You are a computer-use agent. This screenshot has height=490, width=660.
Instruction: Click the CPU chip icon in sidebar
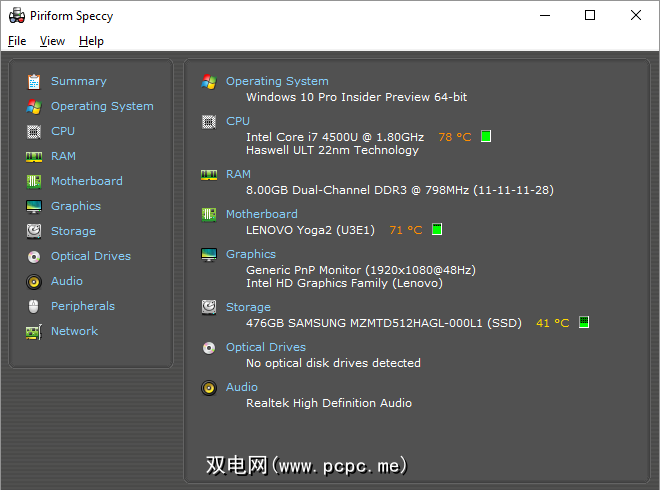(x=34, y=131)
